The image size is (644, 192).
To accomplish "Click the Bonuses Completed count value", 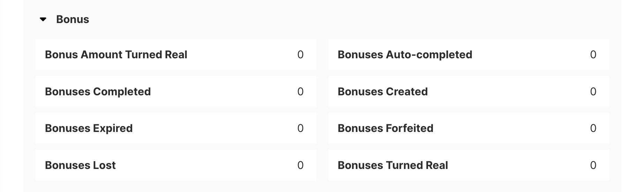I will [x=300, y=92].
